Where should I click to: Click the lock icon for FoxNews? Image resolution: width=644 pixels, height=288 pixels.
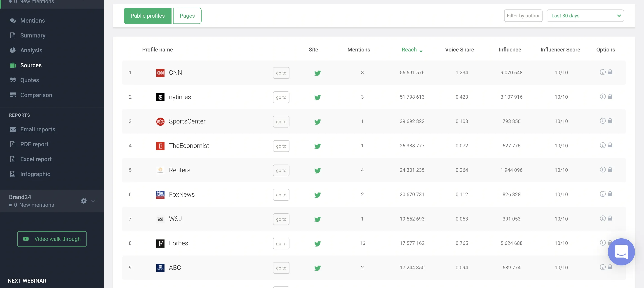tap(610, 194)
